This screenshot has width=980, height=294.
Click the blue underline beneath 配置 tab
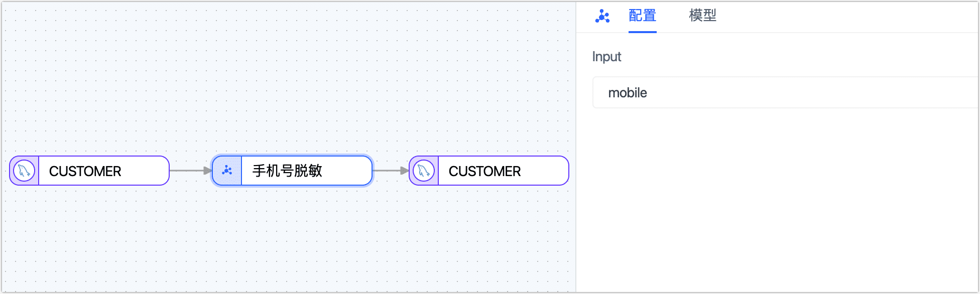[x=642, y=32]
